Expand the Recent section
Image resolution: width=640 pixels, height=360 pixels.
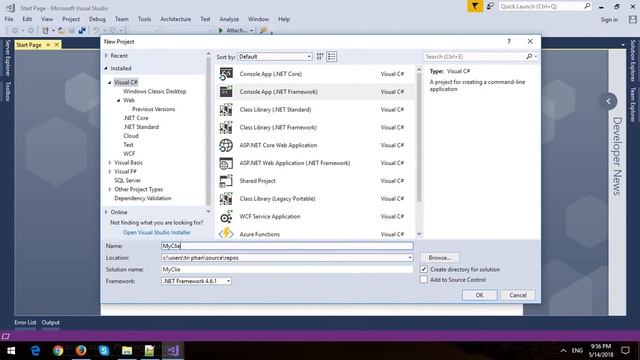106,56
